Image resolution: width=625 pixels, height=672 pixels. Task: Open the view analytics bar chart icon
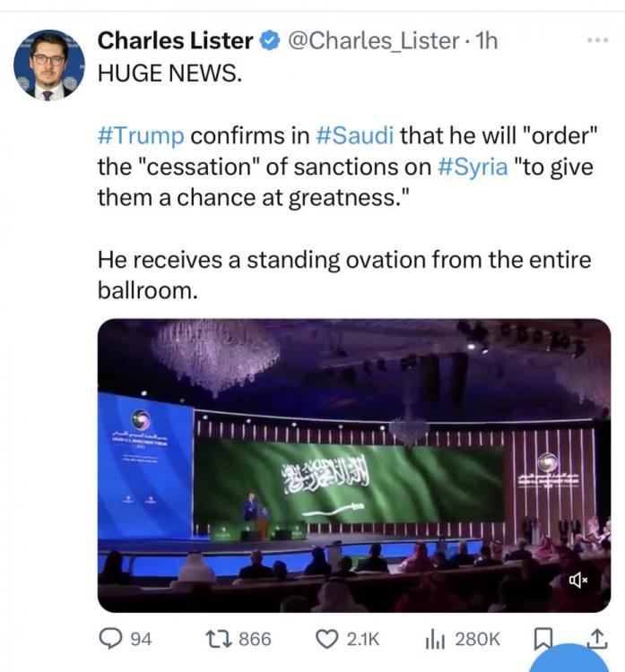(435, 638)
